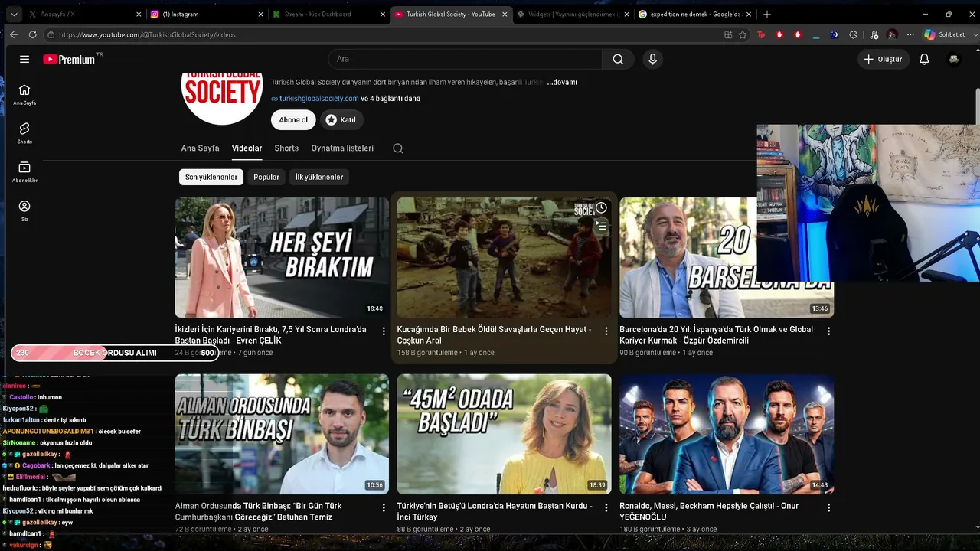Click the Oluştur create button
The height and width of the screenshot is (551, 980).
coord(883,59)
